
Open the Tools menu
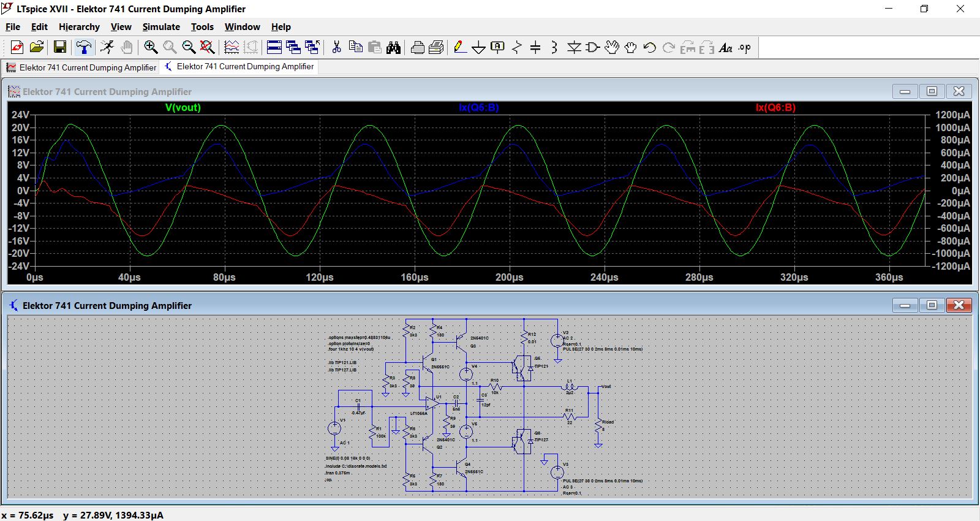pos(202,27)
